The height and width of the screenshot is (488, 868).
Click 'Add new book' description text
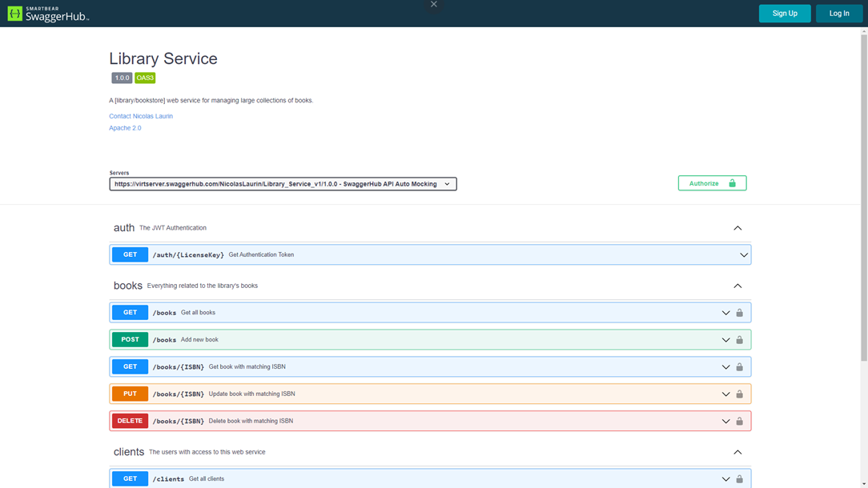tap(199, 340)
